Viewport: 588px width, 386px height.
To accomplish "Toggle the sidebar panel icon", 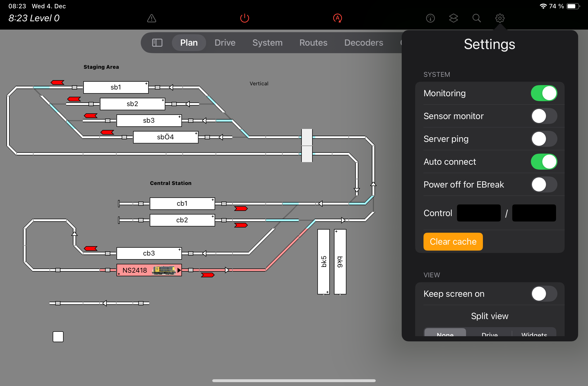I will click(157, 43).
